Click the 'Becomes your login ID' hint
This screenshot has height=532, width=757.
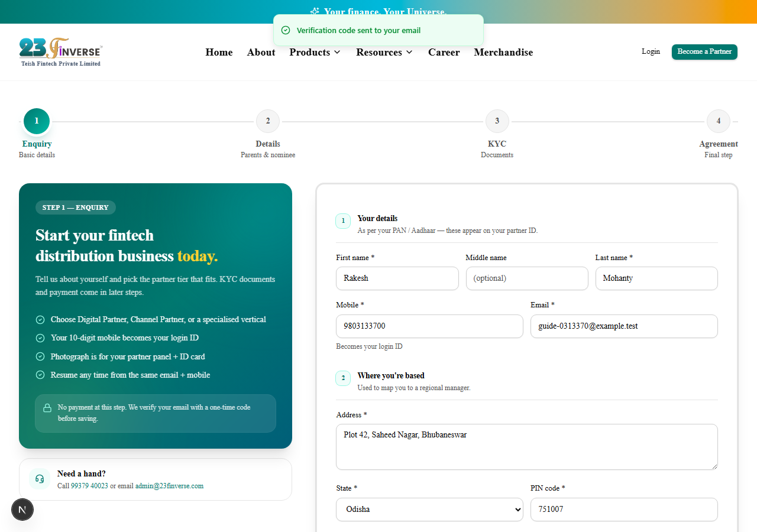[369, 346]
